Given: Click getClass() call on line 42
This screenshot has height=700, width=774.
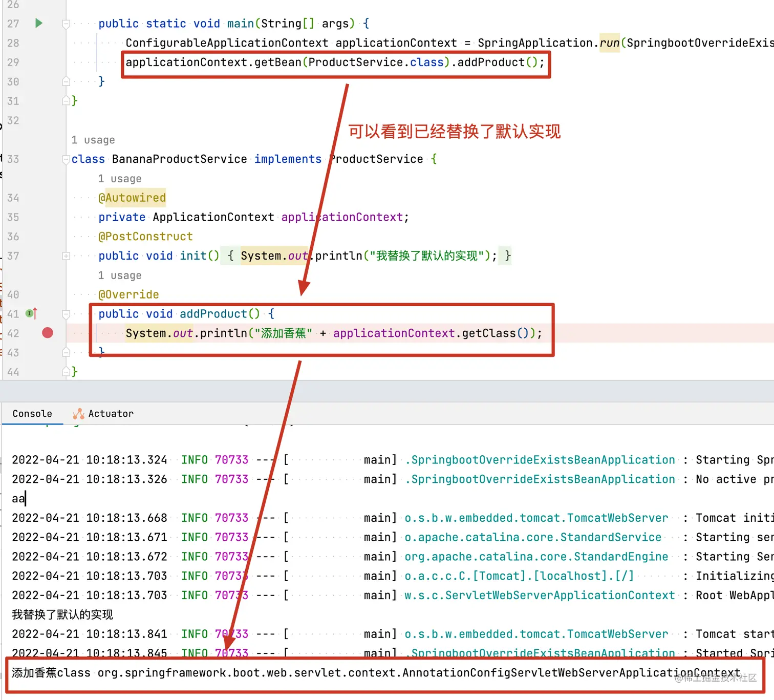Looking at the screenshot, I should click(496, 333).
